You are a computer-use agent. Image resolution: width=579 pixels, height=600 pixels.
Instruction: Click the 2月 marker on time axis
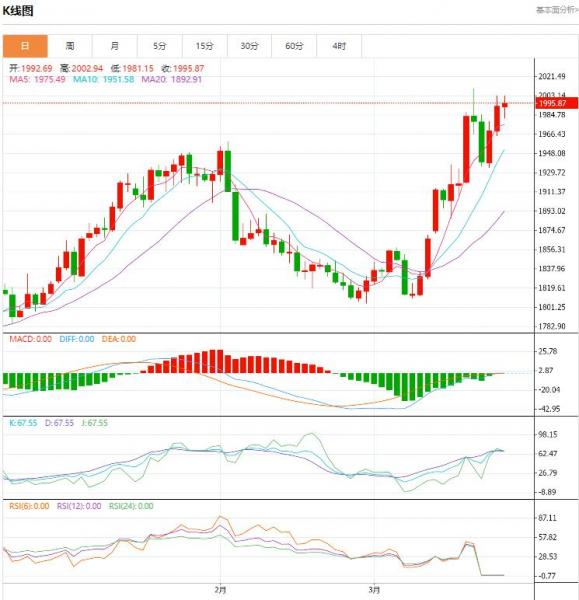(x=220, y=590)
